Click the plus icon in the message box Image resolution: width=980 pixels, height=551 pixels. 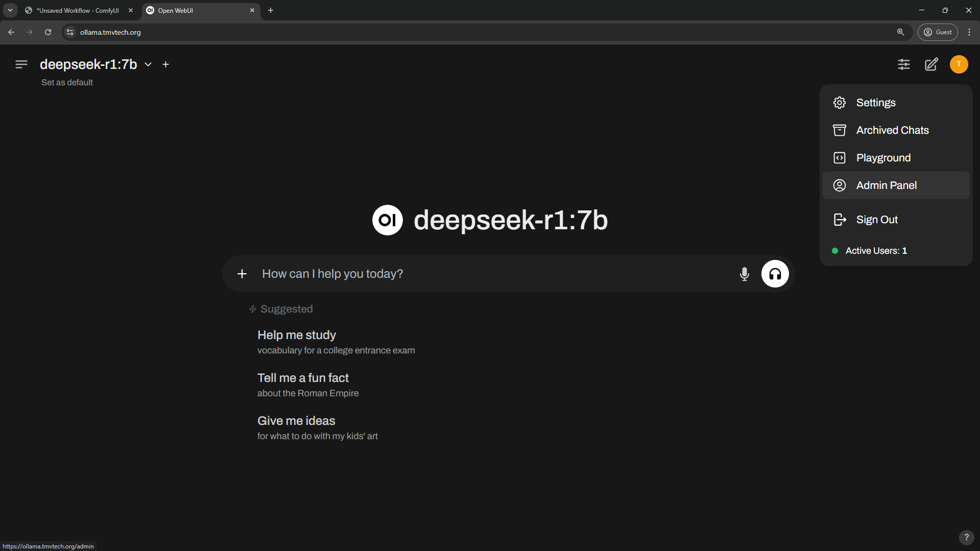(x=242, y=274)
